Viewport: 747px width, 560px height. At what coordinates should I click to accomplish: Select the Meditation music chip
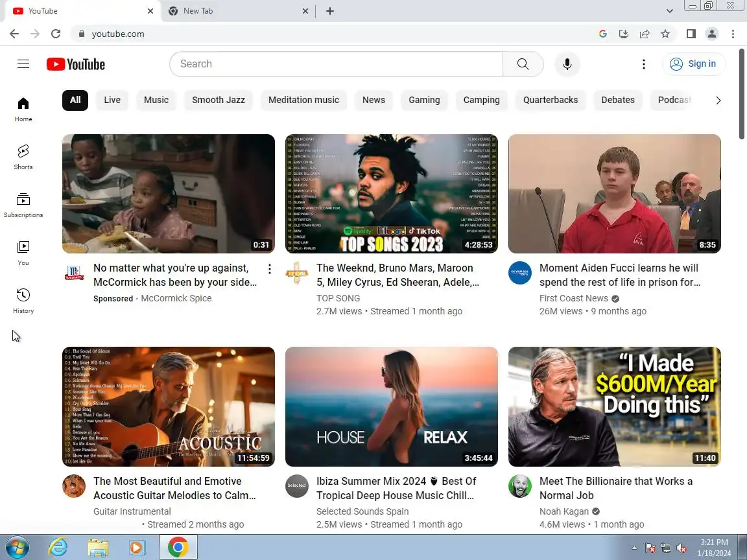[x=303, y=100]
